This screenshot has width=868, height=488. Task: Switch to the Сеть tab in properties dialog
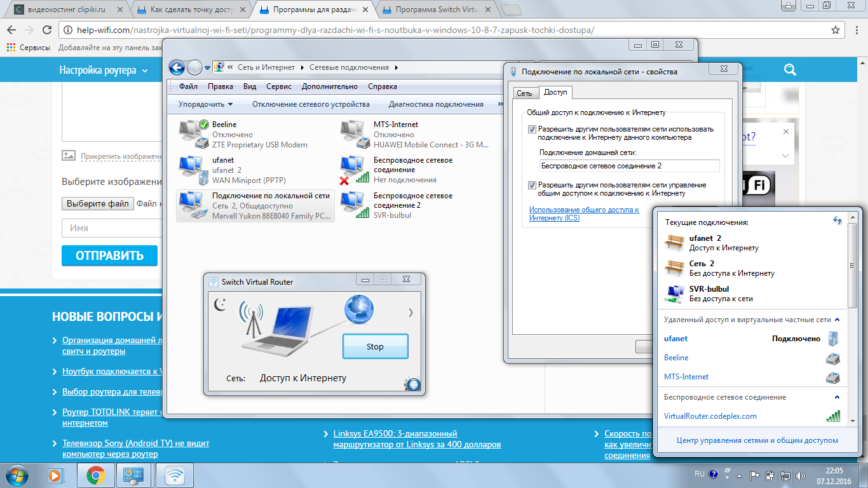524,93
